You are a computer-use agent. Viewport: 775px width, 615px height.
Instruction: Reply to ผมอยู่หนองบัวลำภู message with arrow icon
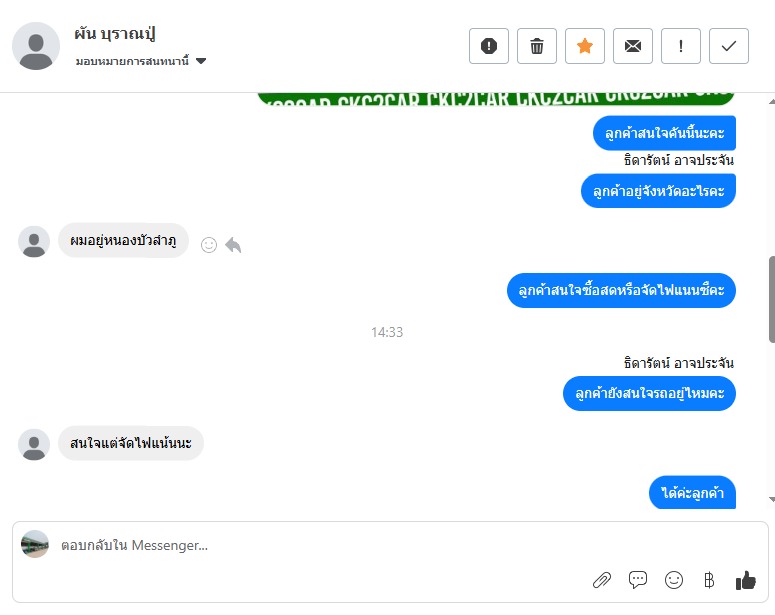point(233,245)
